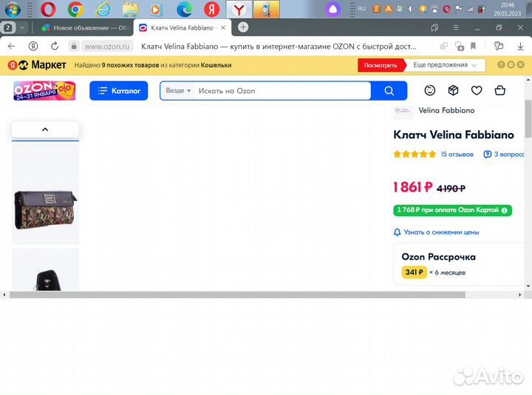Open the 15 отзывов reviews link
Viewport: 532px width, 395px height.
click(x=457, y=155)
